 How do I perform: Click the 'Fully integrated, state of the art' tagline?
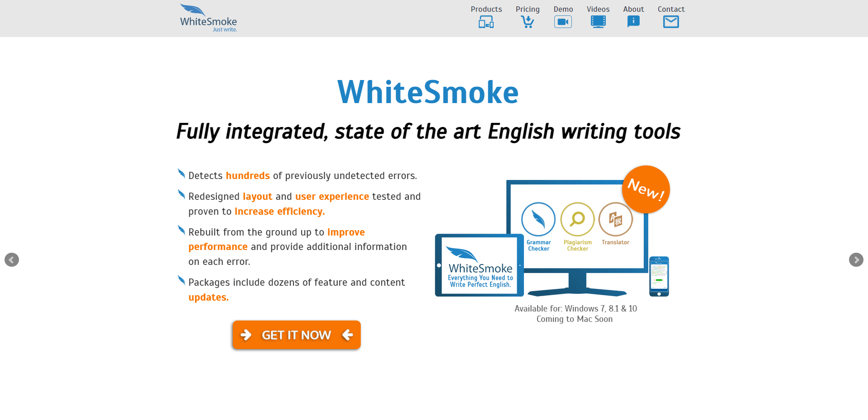point(428,132)
